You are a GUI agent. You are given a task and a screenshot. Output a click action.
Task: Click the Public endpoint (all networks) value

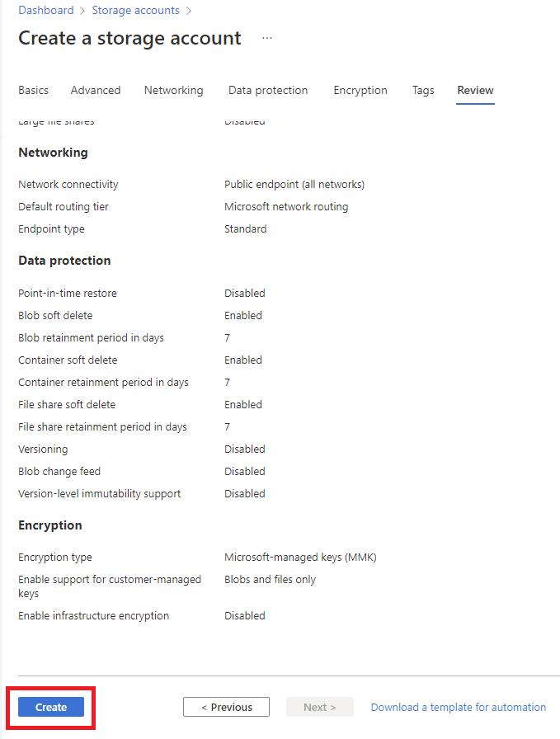[x=294, y=185]
